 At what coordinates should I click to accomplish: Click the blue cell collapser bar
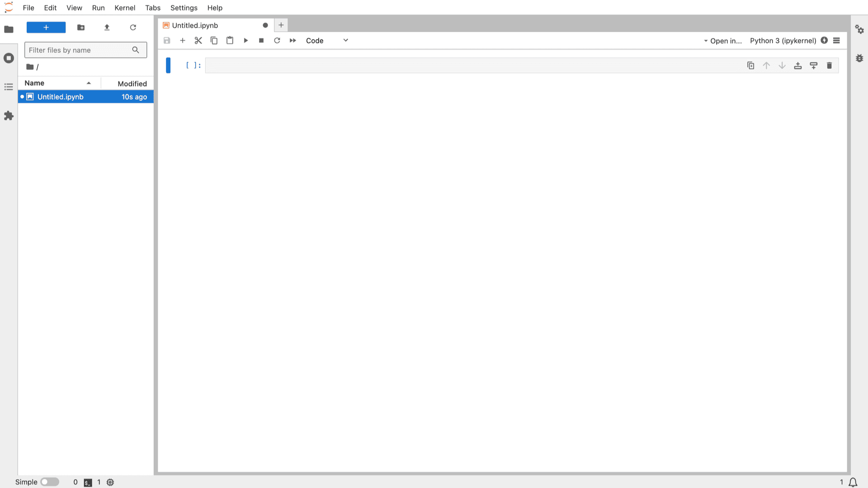tap(168, 66)
